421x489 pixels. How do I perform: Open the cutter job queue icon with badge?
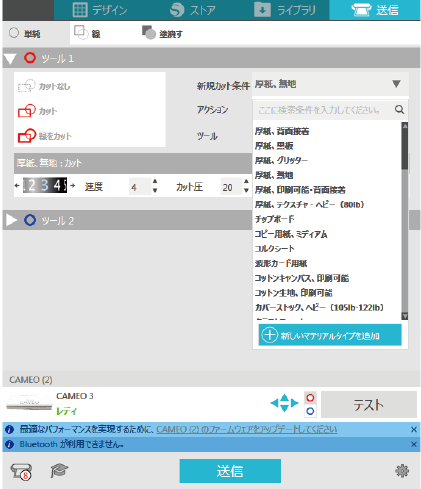point(21,471)
